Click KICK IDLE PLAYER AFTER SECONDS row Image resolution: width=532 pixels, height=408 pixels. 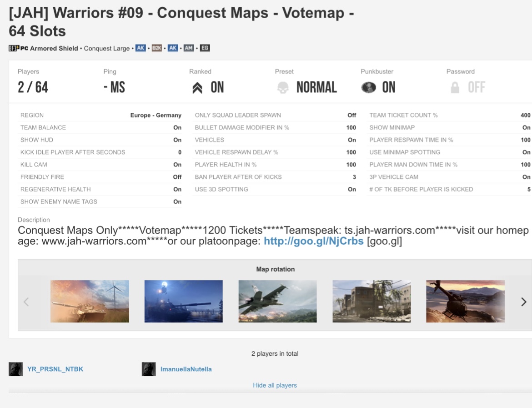coord(100,152)
